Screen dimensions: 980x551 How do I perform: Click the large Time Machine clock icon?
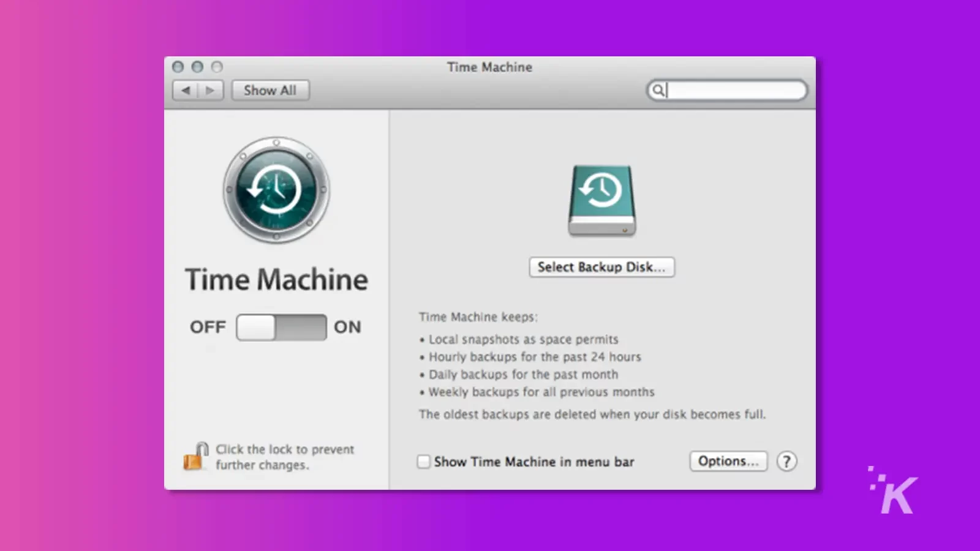click(x=276, y=190)
